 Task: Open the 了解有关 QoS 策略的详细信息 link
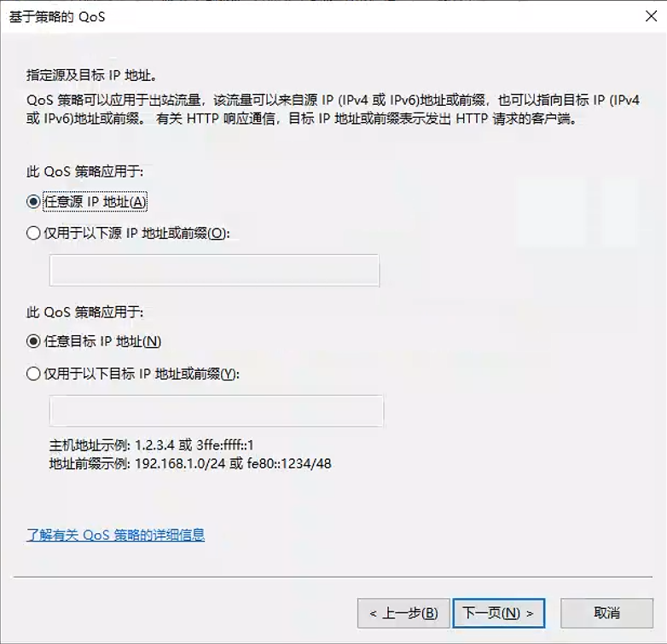[x=116, y=535]
